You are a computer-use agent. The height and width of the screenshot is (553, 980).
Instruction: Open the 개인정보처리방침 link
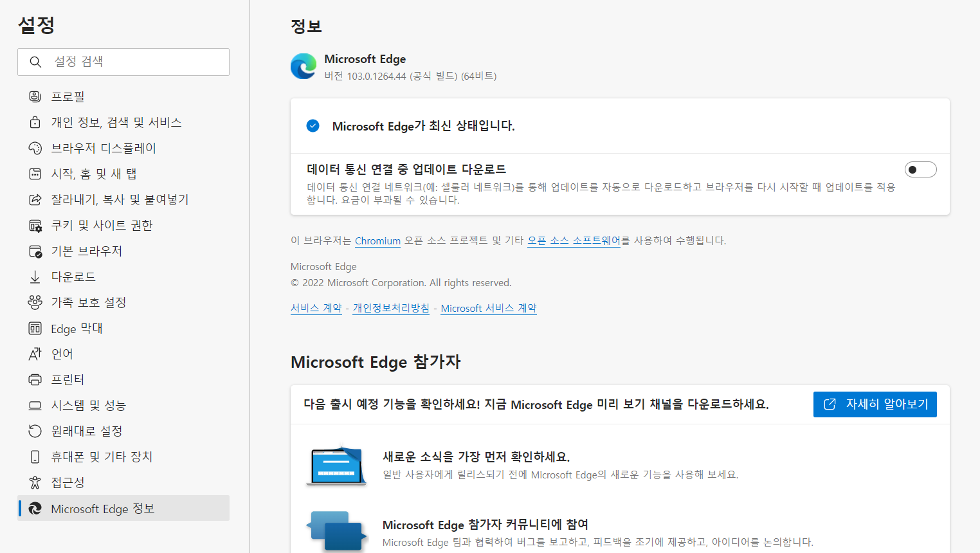click(x=391, y=308)
